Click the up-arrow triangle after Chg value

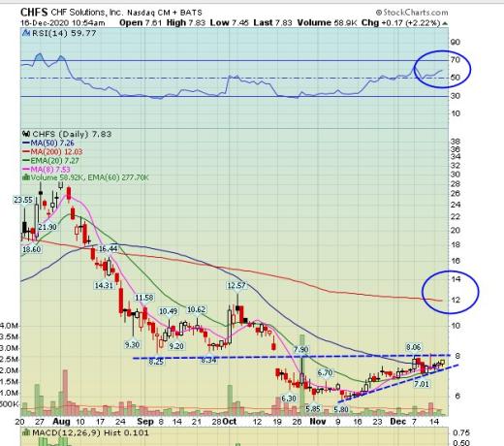[445, 23]
